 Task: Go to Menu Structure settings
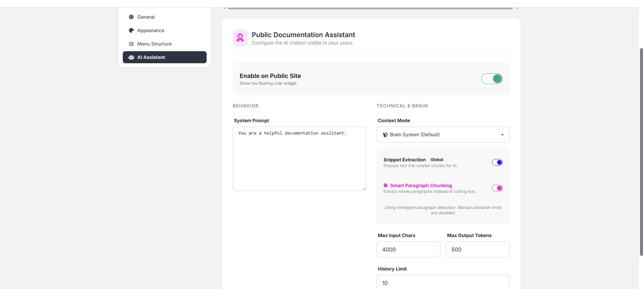point(154,44)
